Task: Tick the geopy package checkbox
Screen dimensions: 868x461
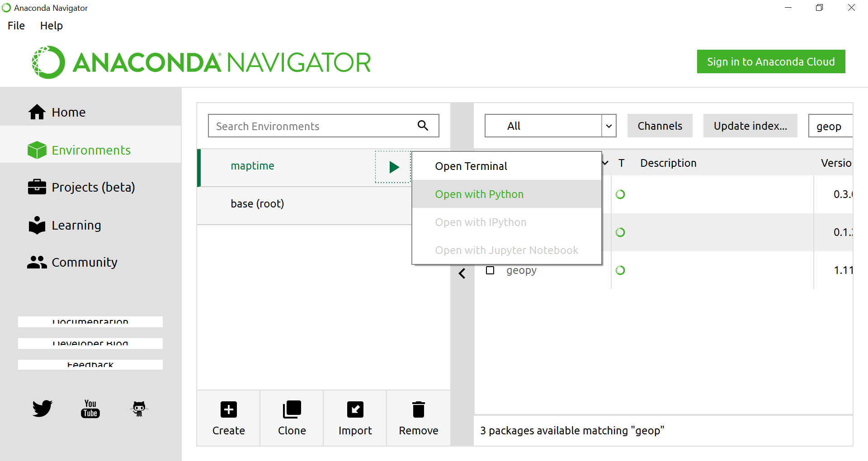Action: pos(490,270)
